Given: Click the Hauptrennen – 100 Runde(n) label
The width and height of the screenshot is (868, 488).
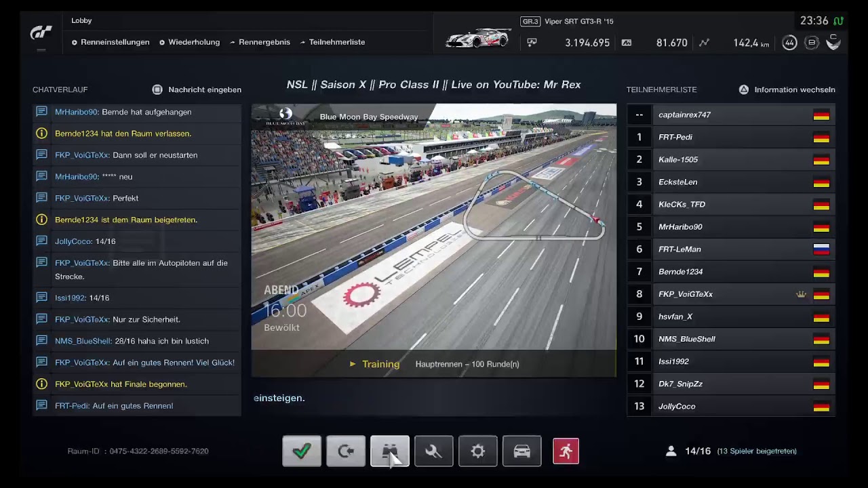Looking at the screenshot, I should 467,364.
